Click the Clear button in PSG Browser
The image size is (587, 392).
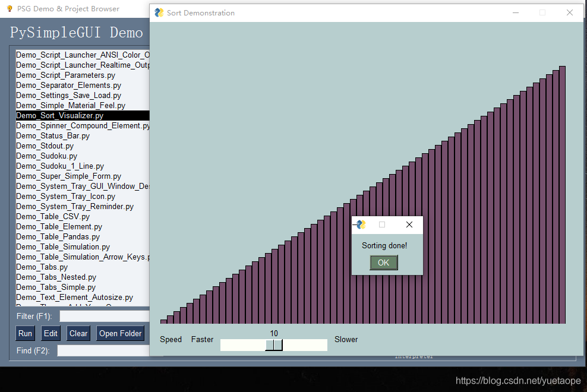click(78, 333)
